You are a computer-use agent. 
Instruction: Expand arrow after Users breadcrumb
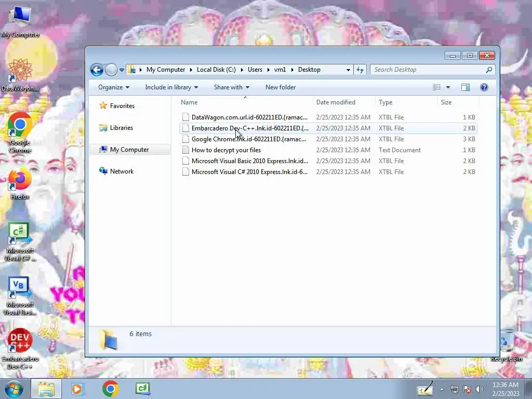click(x=269, y=70)
